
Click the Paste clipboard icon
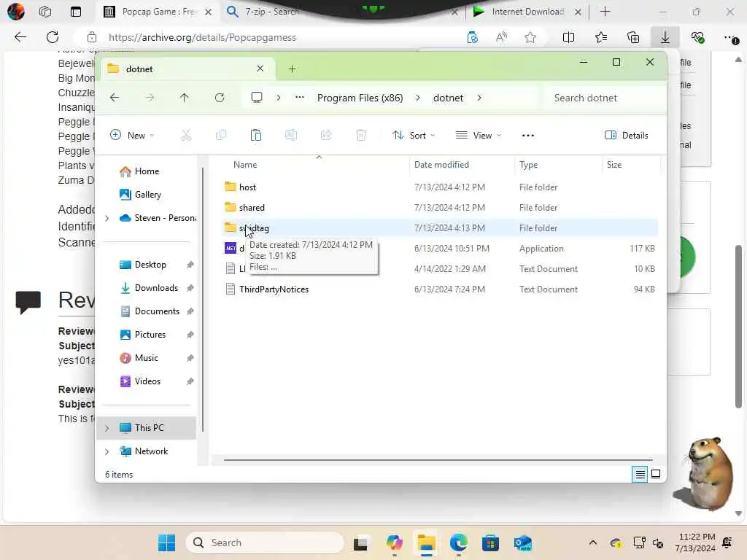coord(256,135)
